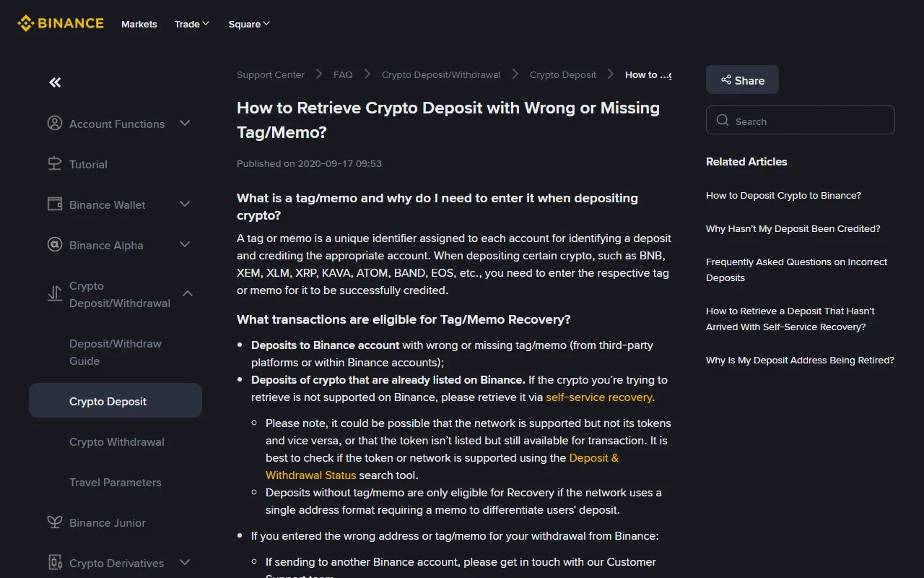Click the Binance logo
924x578 pixels.
point(61,24)
